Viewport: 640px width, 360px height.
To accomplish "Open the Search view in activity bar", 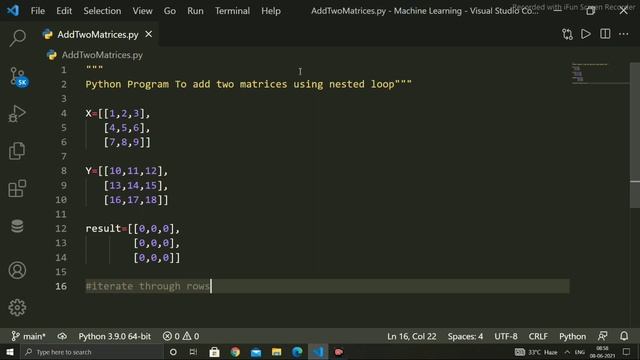I will click(x=17, y=38).
